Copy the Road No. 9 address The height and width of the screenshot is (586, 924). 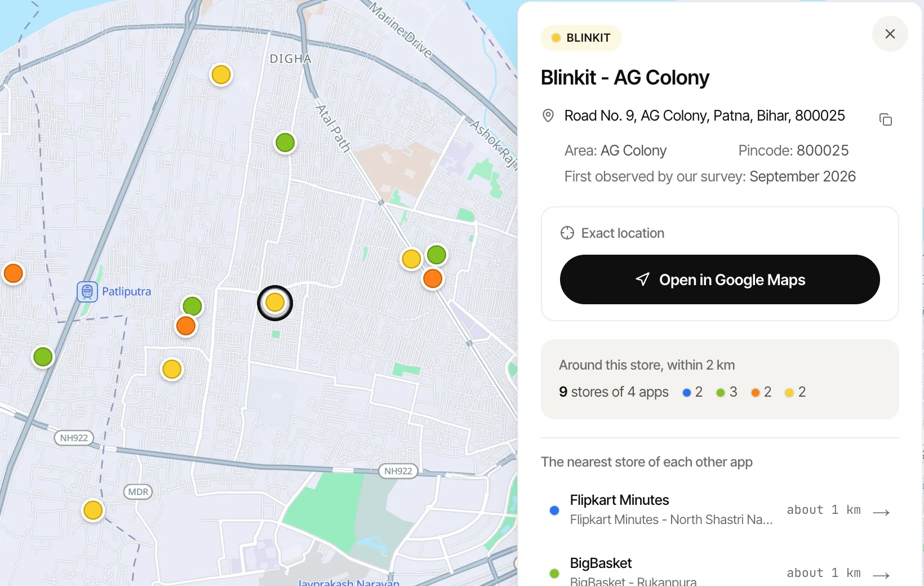885,119
